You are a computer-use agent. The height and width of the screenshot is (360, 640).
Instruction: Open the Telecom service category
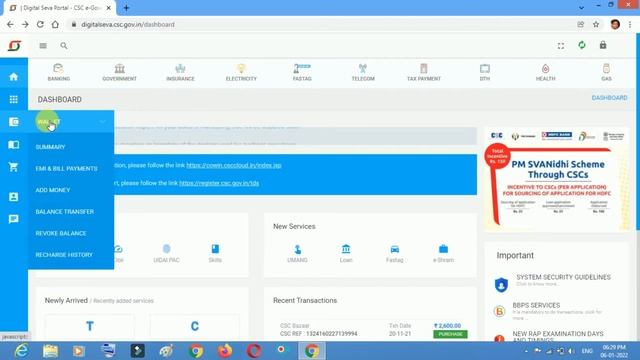coord(363,72)
